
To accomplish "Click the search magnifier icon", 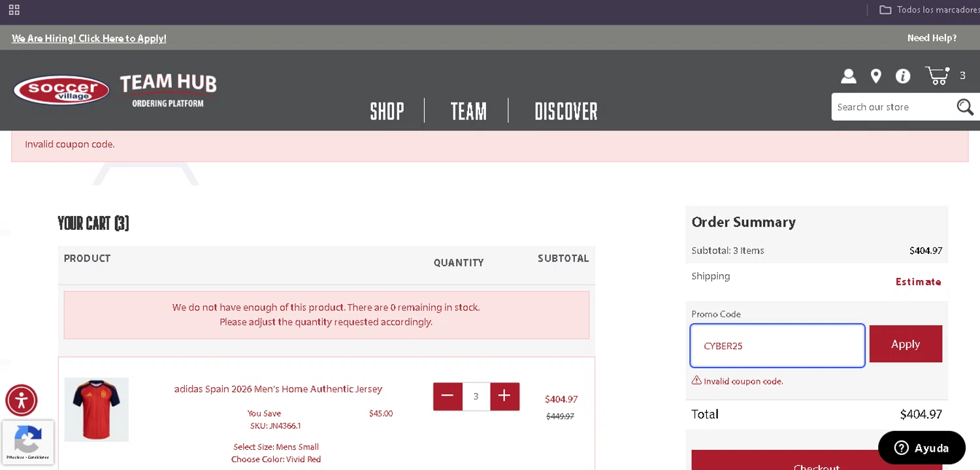I will pyautogui.click(x=965, y=107).
